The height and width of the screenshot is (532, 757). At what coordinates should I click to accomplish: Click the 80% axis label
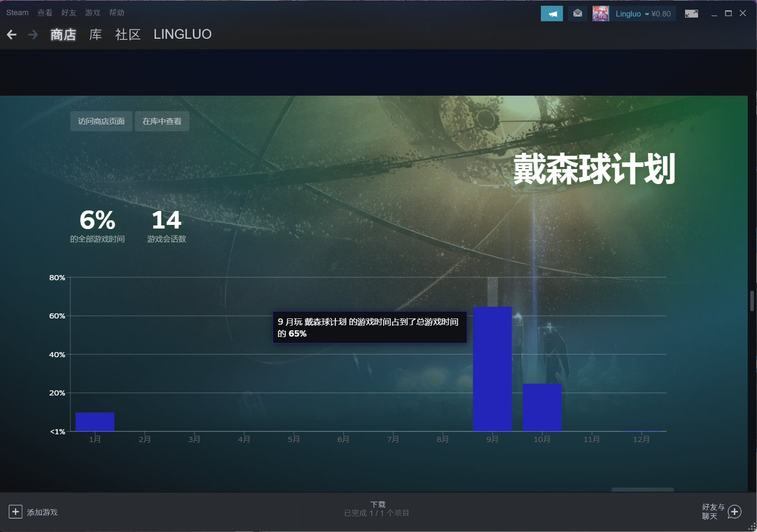click(x=57, y=278)
